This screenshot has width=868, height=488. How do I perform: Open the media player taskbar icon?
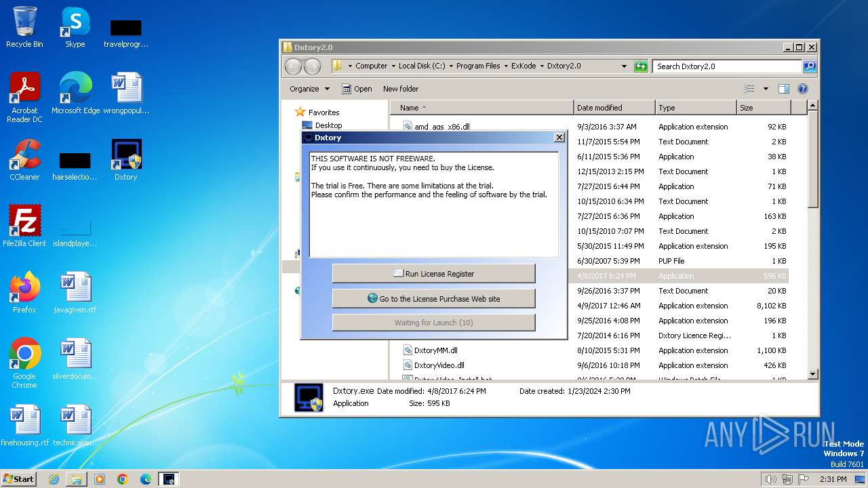pos(100,479)
